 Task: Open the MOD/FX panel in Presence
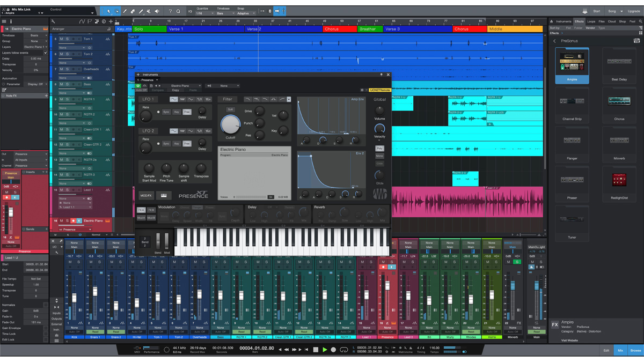tap(145, 196)
